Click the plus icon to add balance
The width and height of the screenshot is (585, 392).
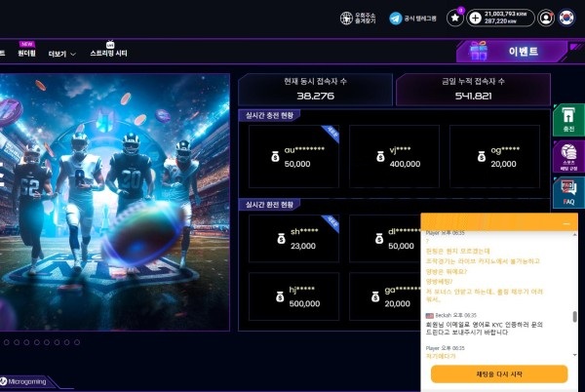[475, 18]
